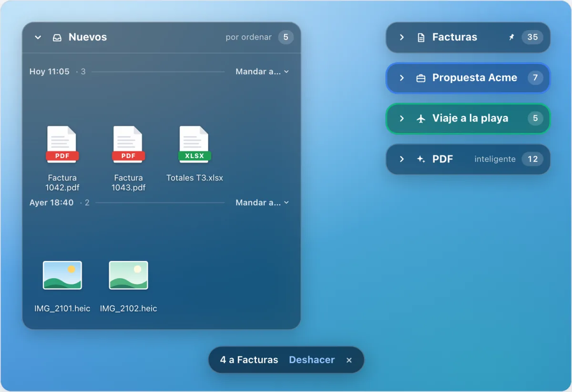Image resolution: width=572 pixels, height=392 pixels.
Task: Click the 'por ordenar' label
Action: pos(249,37)
